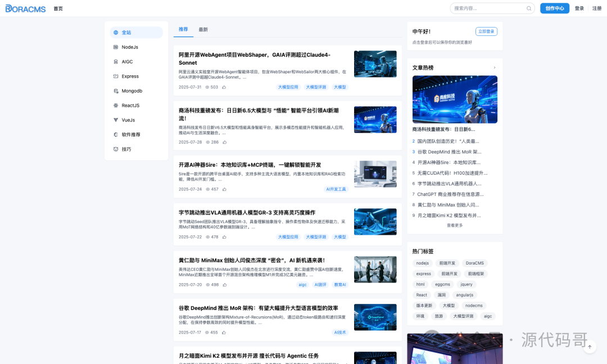Click the AIGC category icon
This screenshot has height=364, width=607.
[116, 62]
